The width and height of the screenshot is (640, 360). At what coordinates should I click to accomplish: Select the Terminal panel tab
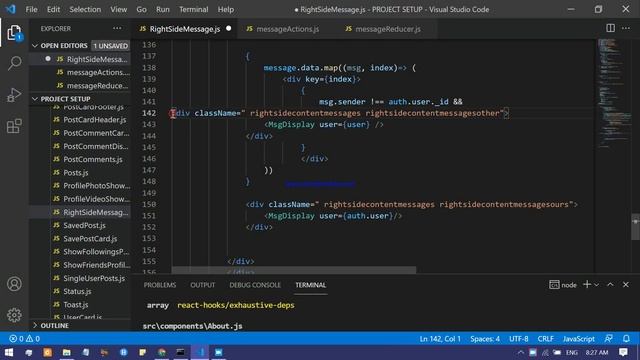click(x=311, y=285)
